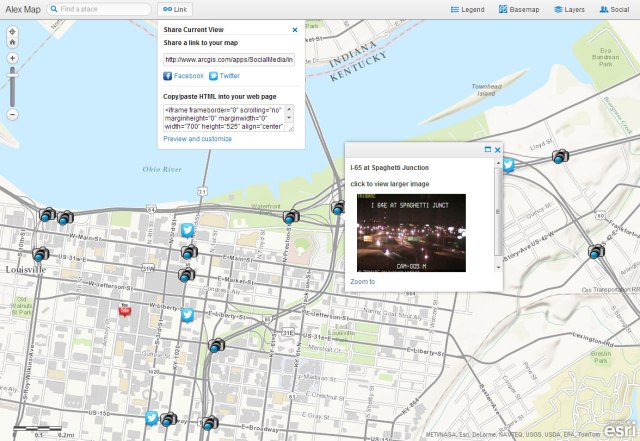Click Zoom to in the popup
The width and height of the screenshot is (640, 441).
[x=362, y=282]
